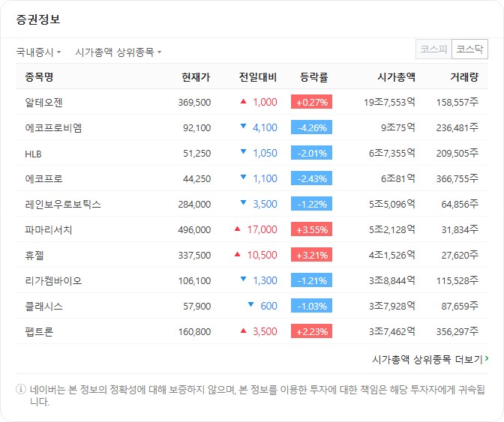This screenshot has height=422, width=504.
Task: Open the 에코프로비엠 stock page
Action: pos(53,127)
